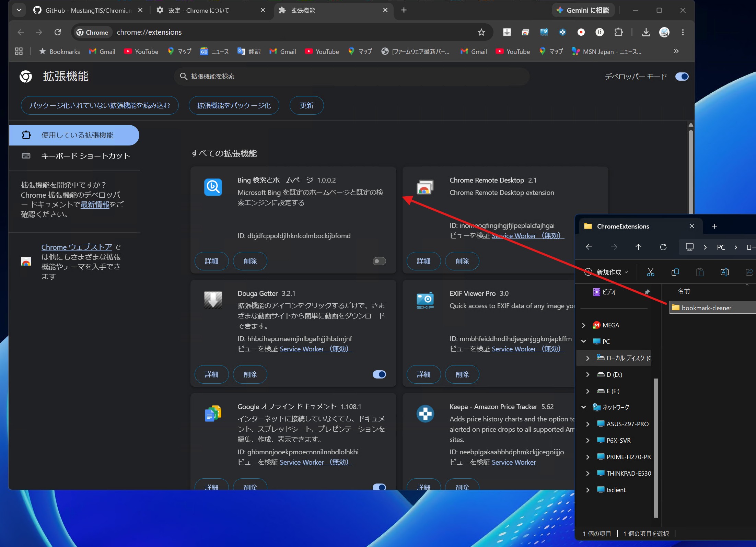
Task: Click the 更新 button
Action: click(306, 105)
